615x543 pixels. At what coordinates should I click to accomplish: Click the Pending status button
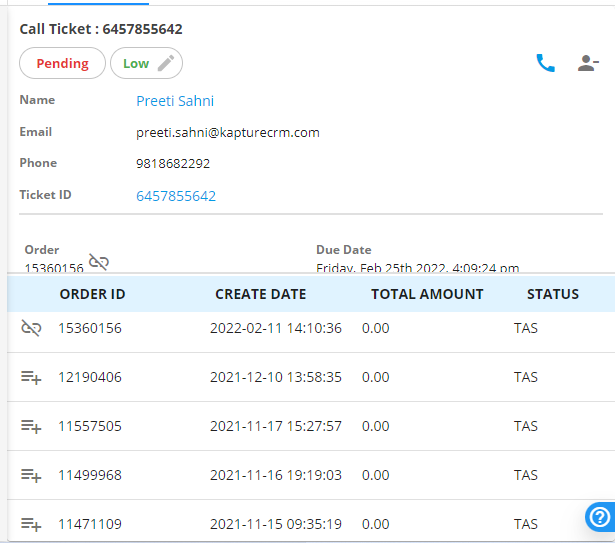62,63
